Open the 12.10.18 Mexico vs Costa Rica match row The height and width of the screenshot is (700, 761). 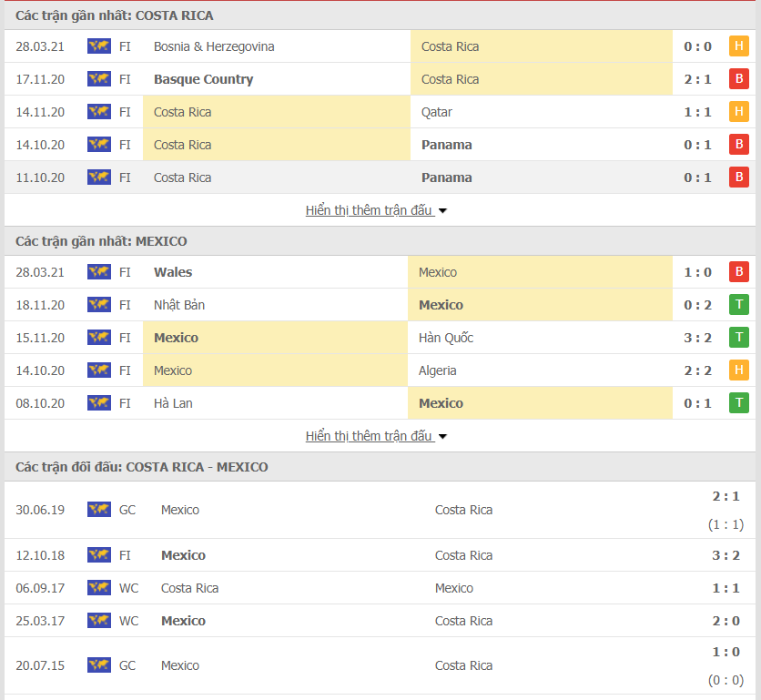(x=380, y=555)
